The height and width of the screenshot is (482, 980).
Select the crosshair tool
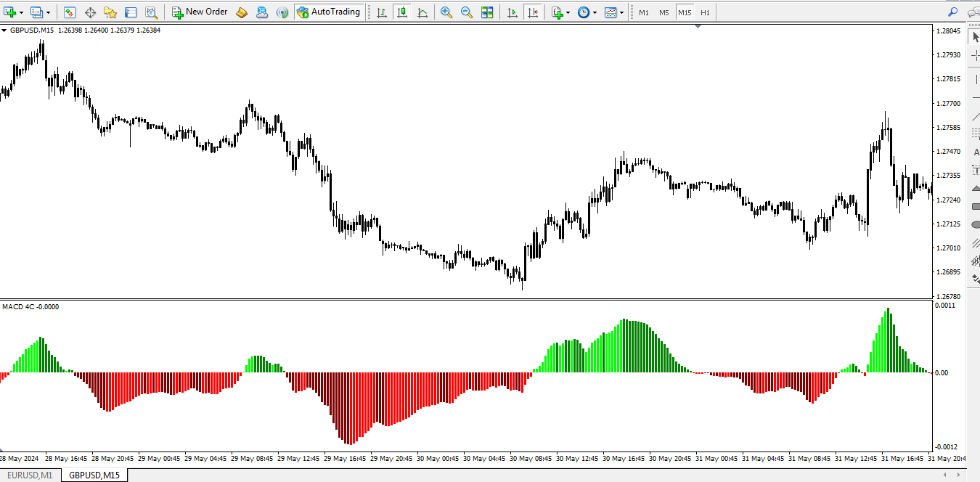pos(90,12)
